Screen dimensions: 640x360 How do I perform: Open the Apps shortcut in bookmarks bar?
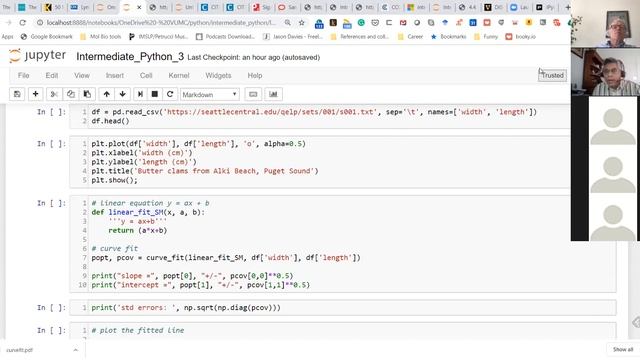click(7, 37)
